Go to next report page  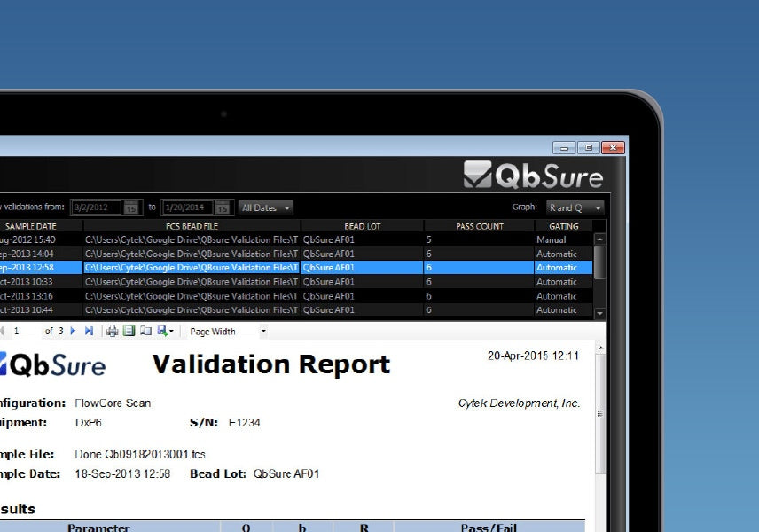(x=74, y=331)
